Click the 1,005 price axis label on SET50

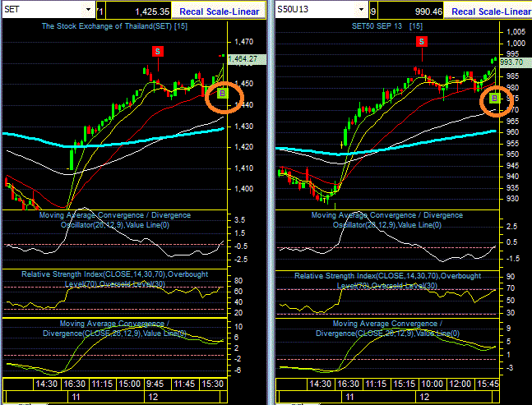(516, 32)
